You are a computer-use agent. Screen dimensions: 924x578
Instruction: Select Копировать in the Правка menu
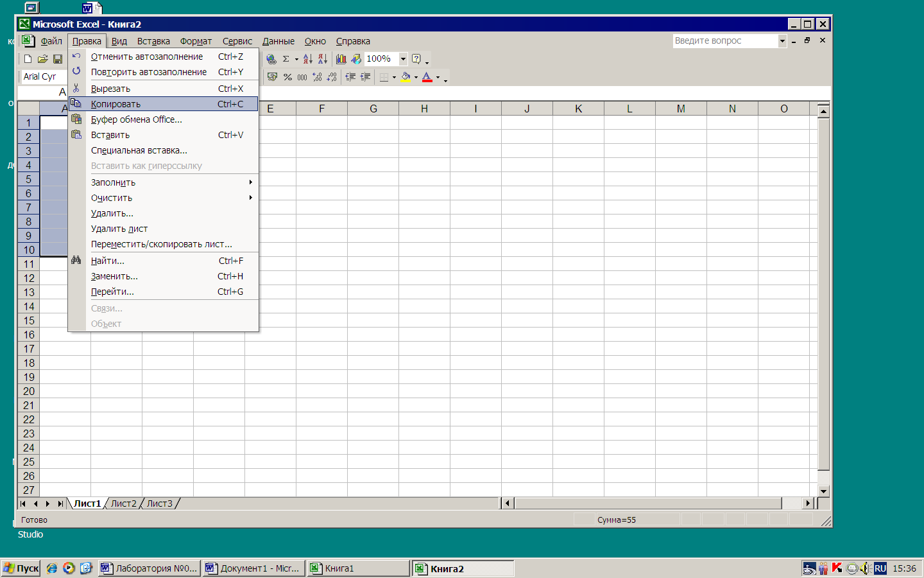click(163, 104)
